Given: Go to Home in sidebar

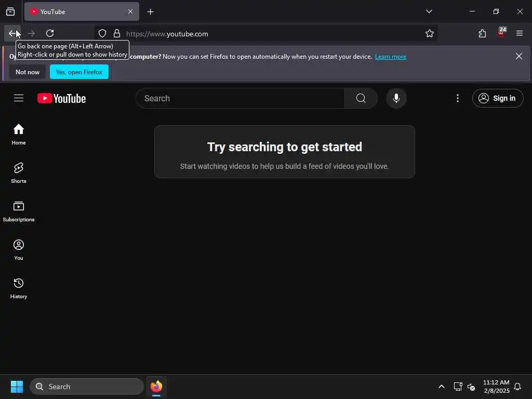Looking at the screenshot, I should [19, 135].
